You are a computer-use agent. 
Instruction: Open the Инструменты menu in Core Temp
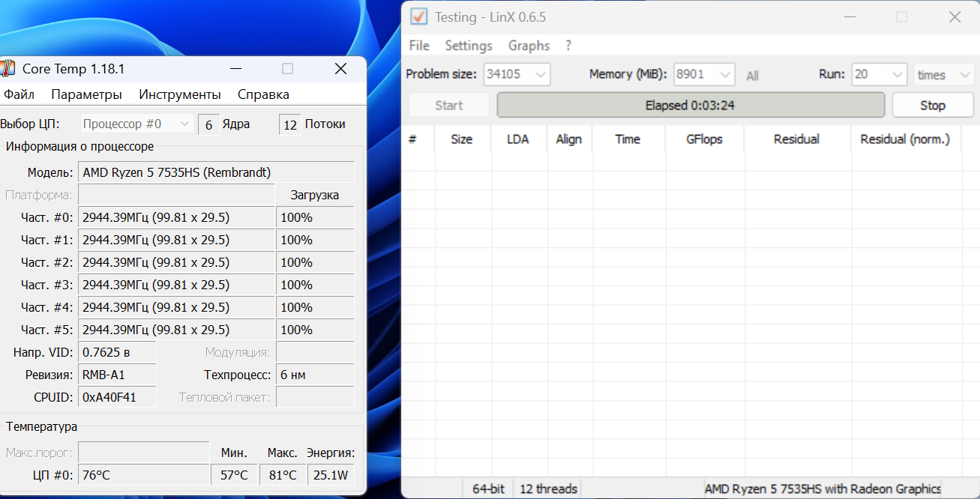[x=180, y=94]
